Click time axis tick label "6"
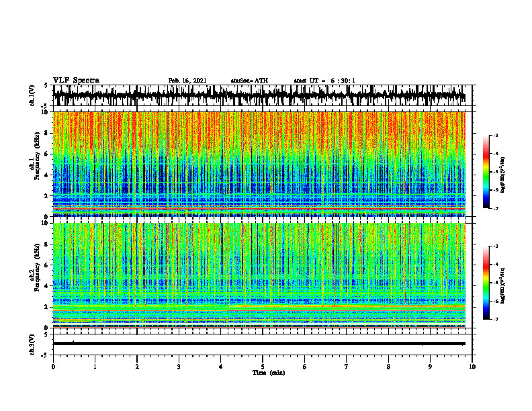This screenshot has height=411, width=532. (305, 367)
